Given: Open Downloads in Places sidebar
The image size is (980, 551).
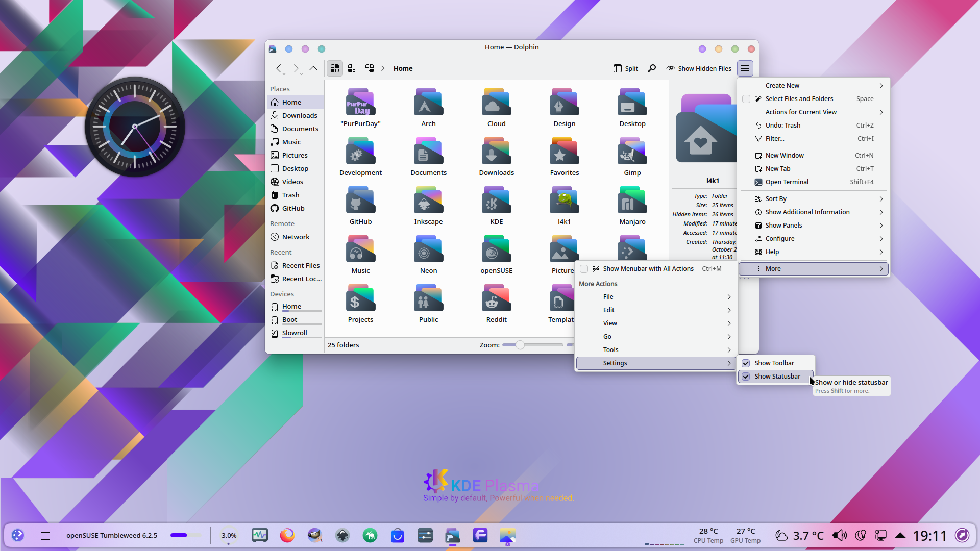Looking at the screenshot, I should 296,116.
